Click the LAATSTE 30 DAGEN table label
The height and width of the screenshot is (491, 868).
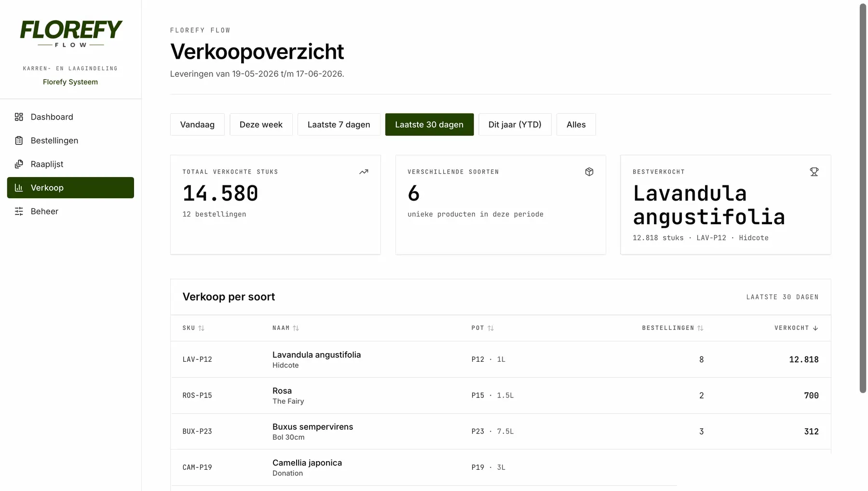point(782,297)
